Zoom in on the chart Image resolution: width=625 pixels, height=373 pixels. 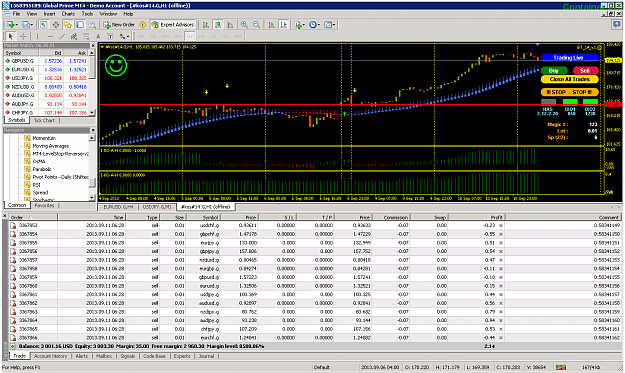[244, 25]
